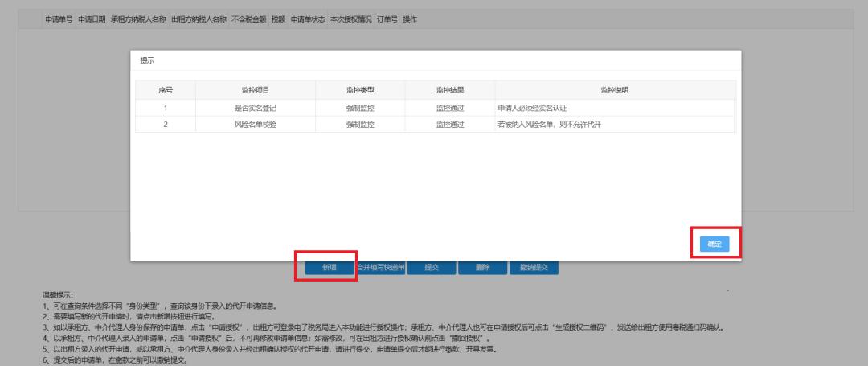This screenshot has height=366, width=868.
Task: Click tip 3 about 生成授权二维码
Action: click(x=383, y=327)
